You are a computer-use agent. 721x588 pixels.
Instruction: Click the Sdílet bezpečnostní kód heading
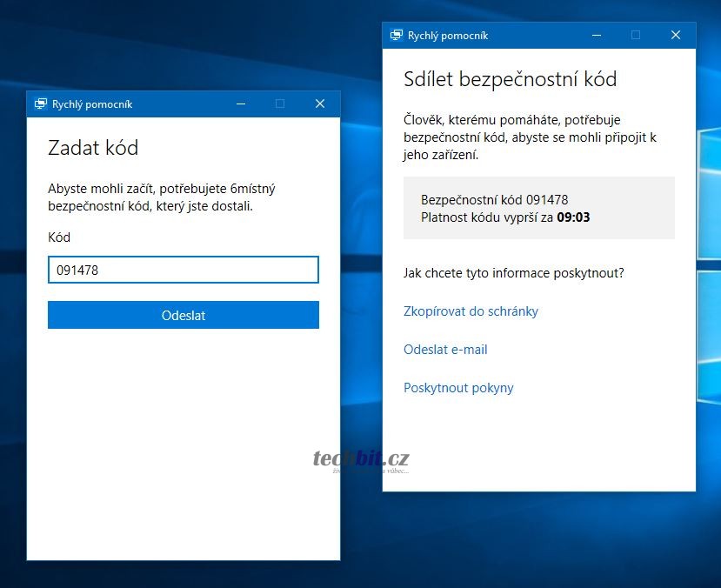pyautogui.click(x=510, y=79)
